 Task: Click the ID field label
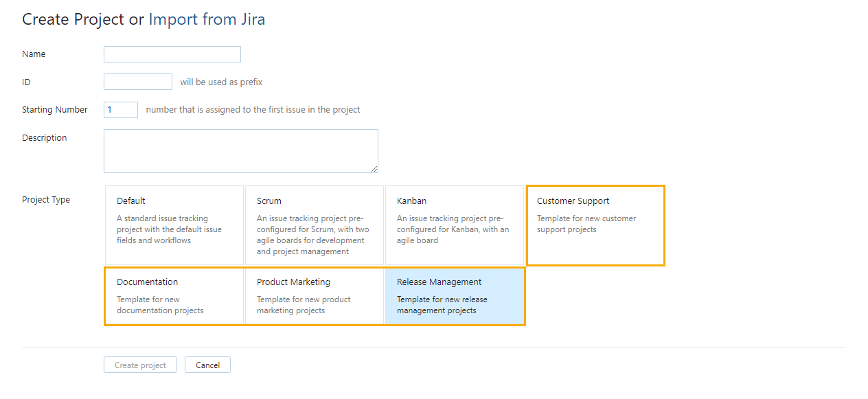26,82
